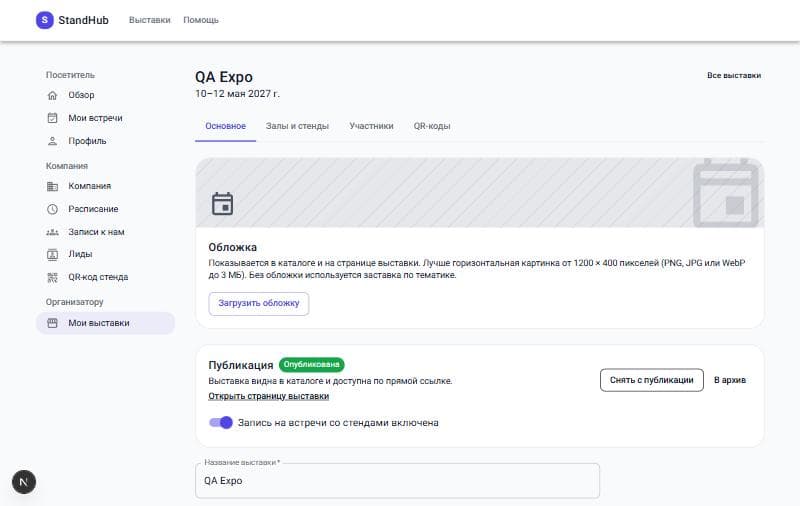
Task: Click the StandHub brand name
Action: click(83, 20)
